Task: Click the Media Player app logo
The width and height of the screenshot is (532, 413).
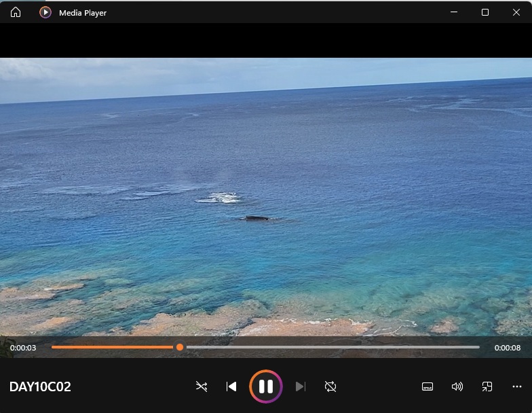Action: click(45, 12)
